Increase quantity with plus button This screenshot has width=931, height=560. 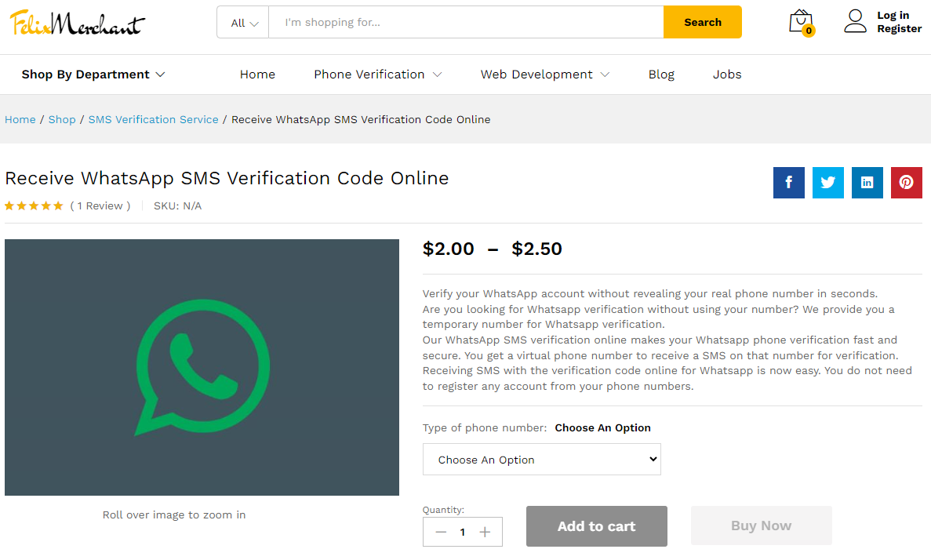[x=485, y=533]
